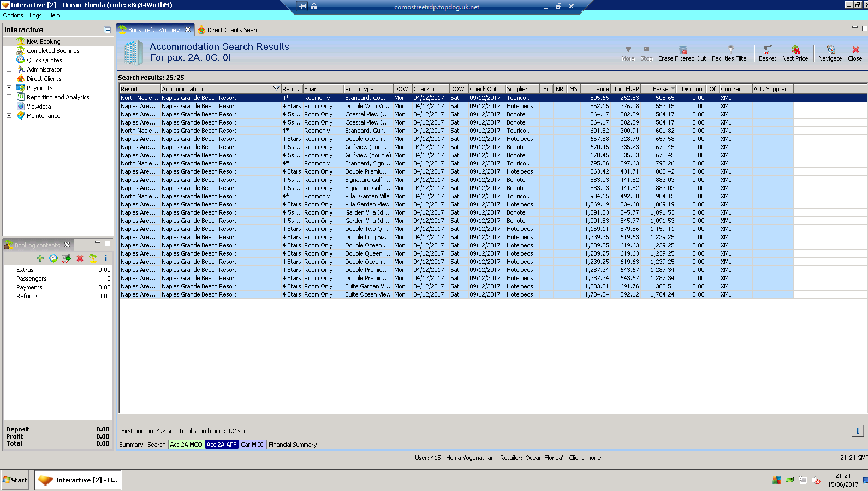Select the 1,784.24 Suite Ocean View row
Image resolution: width=868 pixels, height=491 pixels.
[x=456, y=294]
